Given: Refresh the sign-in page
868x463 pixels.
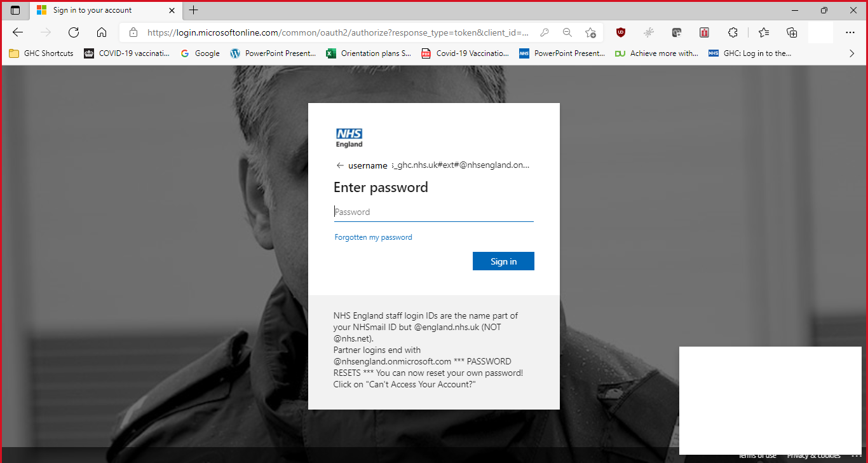Looking at the screenshot, I should (x=73, y=32).
